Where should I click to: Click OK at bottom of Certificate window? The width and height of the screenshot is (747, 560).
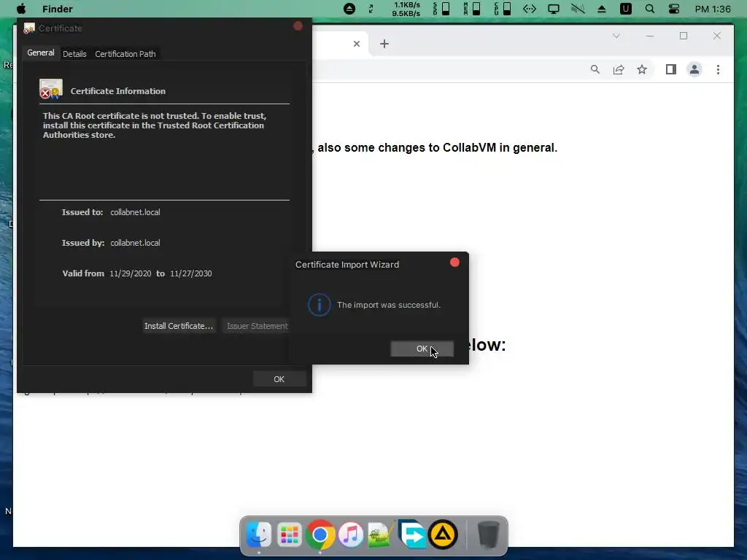(x=279, y=379)
